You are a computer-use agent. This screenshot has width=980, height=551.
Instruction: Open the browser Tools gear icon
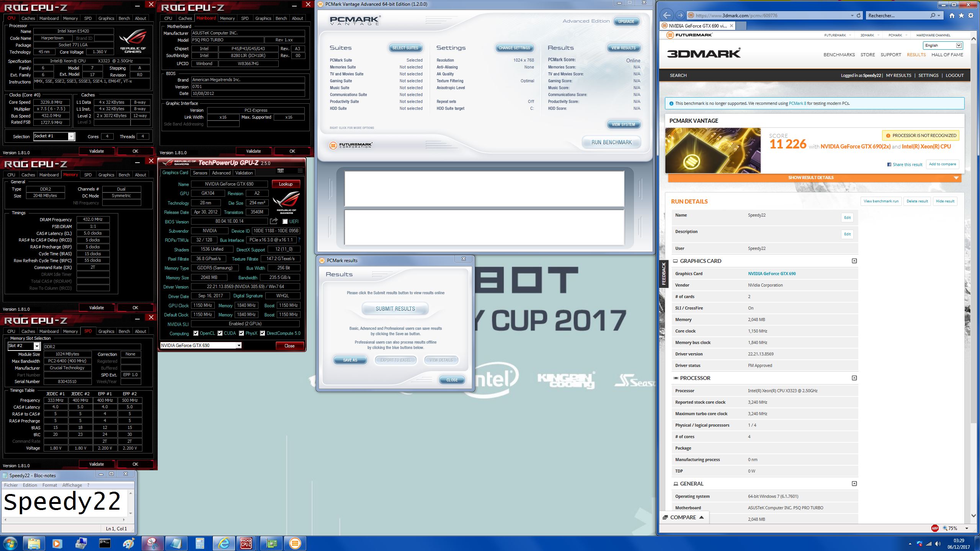coord(971,16)
